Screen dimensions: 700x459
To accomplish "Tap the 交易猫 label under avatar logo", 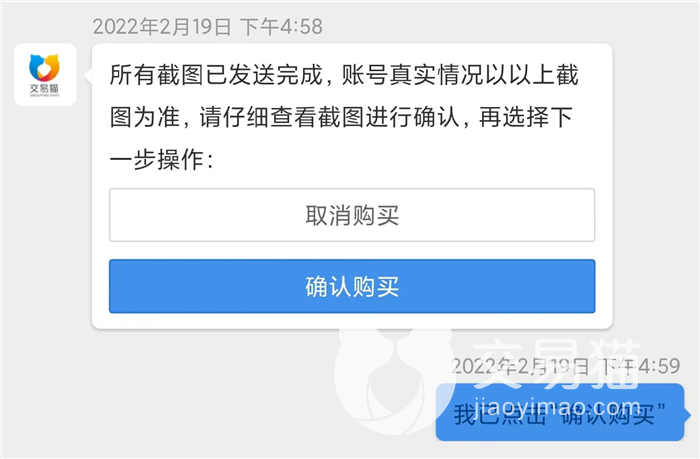I will (x=44, y=88).
